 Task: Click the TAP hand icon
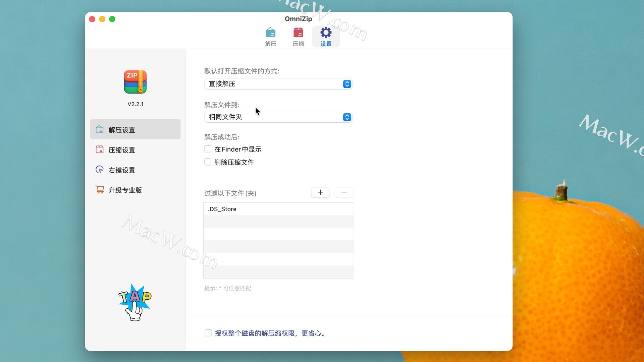(x=135, y=302)
